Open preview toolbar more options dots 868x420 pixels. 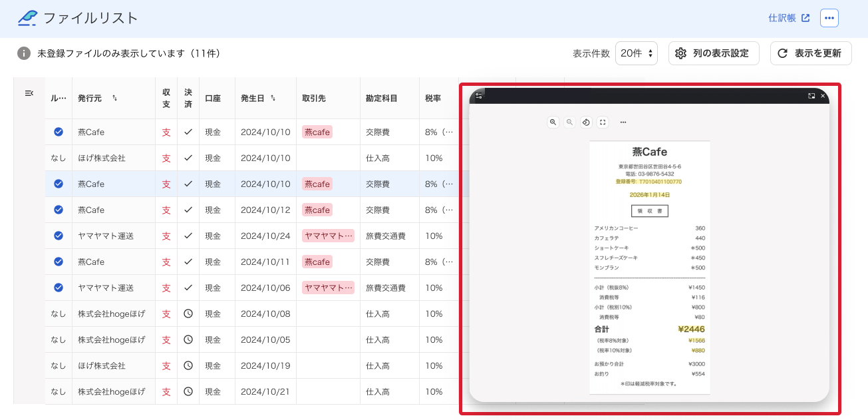[x=623, y=122]
